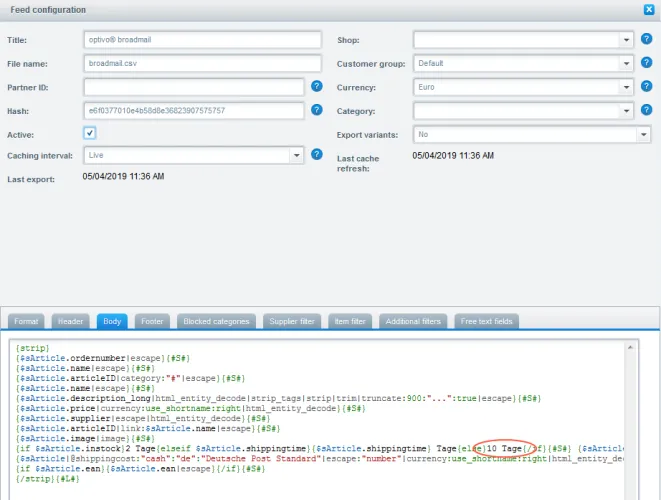Click into the Hash input field
This screenshot has height=500, width=661.
click(194, 111)
